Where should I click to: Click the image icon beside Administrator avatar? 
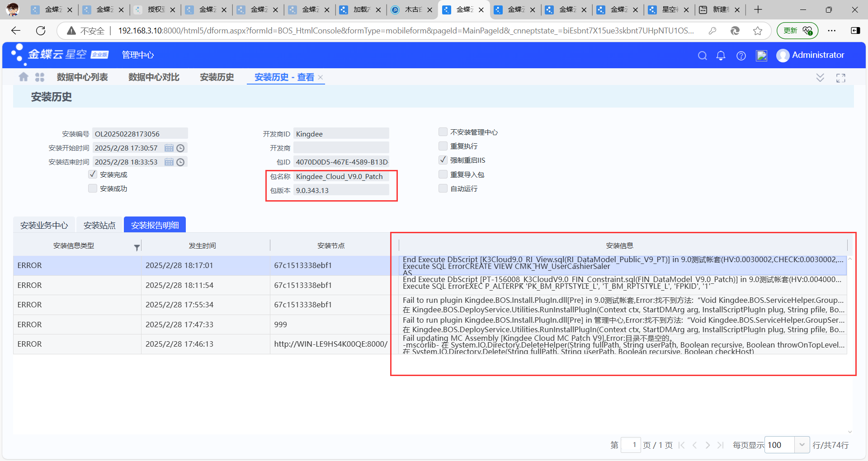coord(762,55)
